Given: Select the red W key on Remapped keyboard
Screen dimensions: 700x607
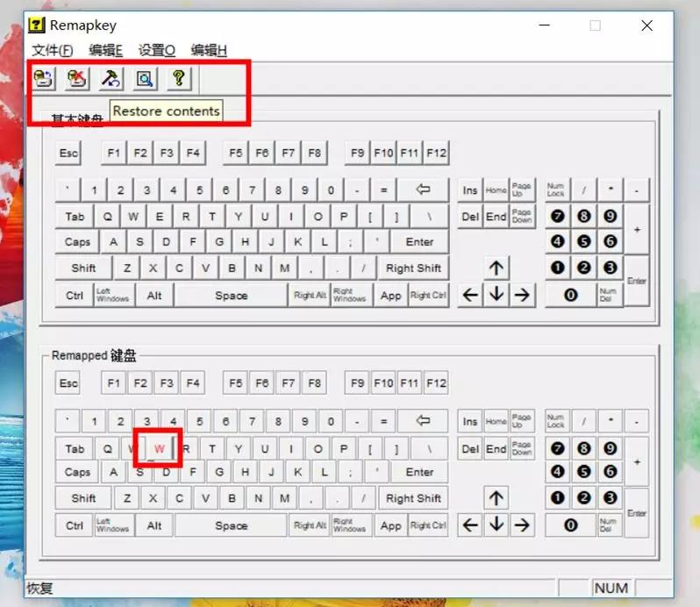Looking at the screenshot, I should [159, 448].
